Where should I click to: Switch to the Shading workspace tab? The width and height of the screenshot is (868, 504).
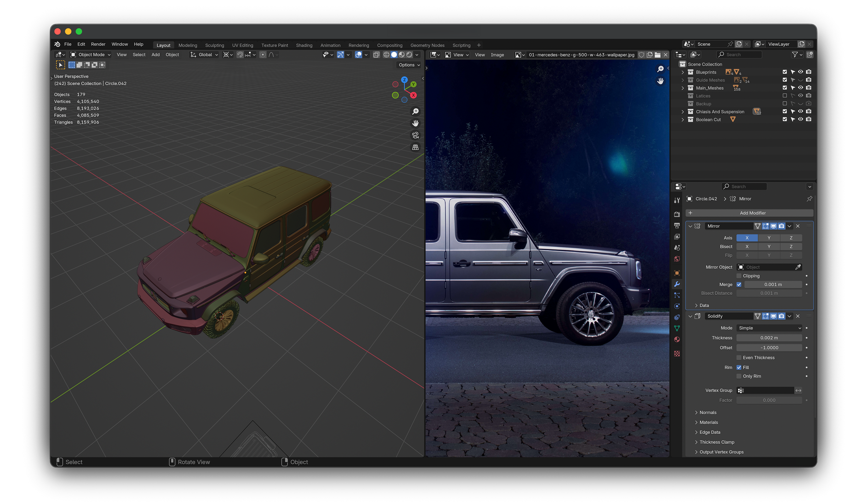coord(304,45)
